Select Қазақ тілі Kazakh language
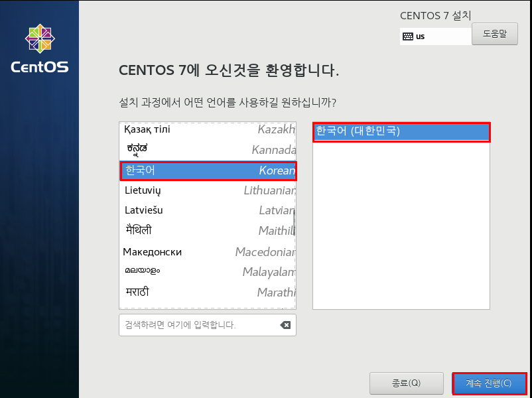 click(208, 130)
